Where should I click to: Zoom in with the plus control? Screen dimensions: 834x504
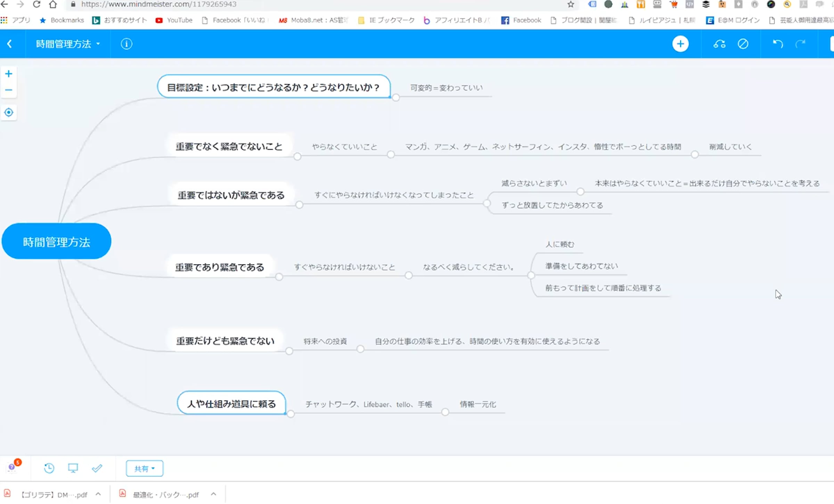[9, 74]
